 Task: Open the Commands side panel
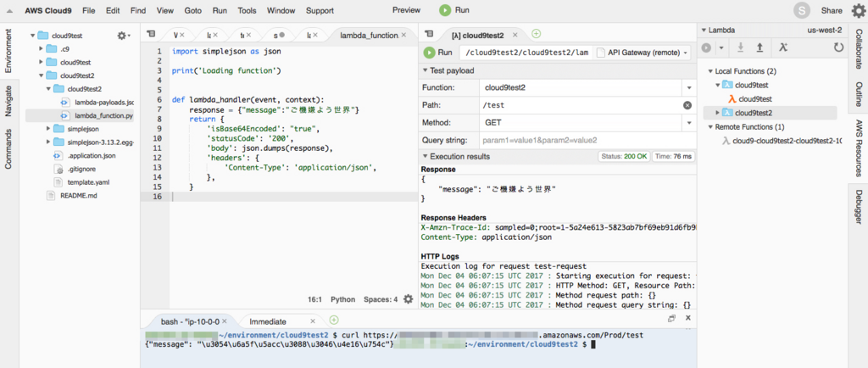(8, 149)
